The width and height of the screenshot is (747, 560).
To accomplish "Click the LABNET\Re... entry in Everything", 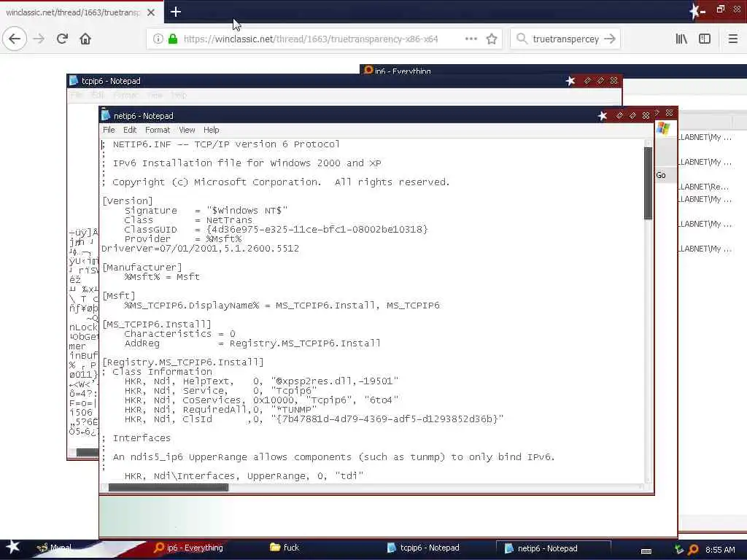I will [x=704, y=187].
